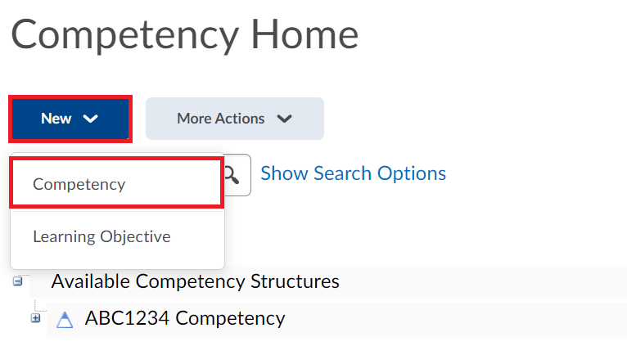Click the Competency Home page heading
627x364 pixels.
pos(184,35)
